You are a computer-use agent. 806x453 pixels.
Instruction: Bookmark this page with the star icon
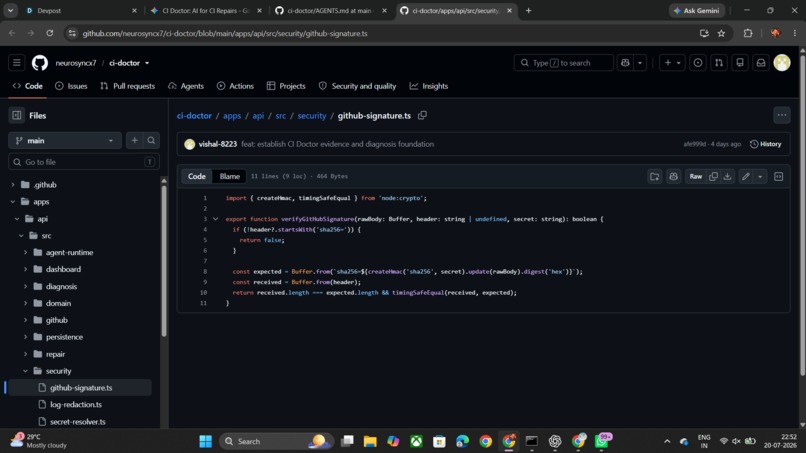[x=721, y=33]
